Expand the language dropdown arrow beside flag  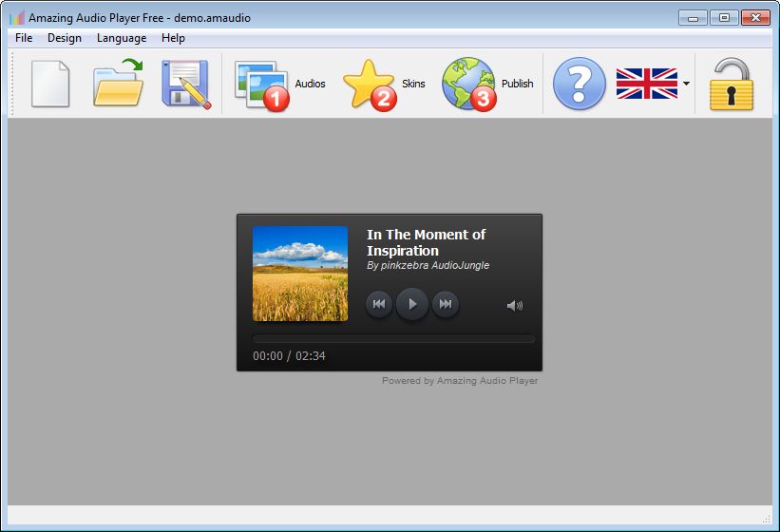(687, 84)
